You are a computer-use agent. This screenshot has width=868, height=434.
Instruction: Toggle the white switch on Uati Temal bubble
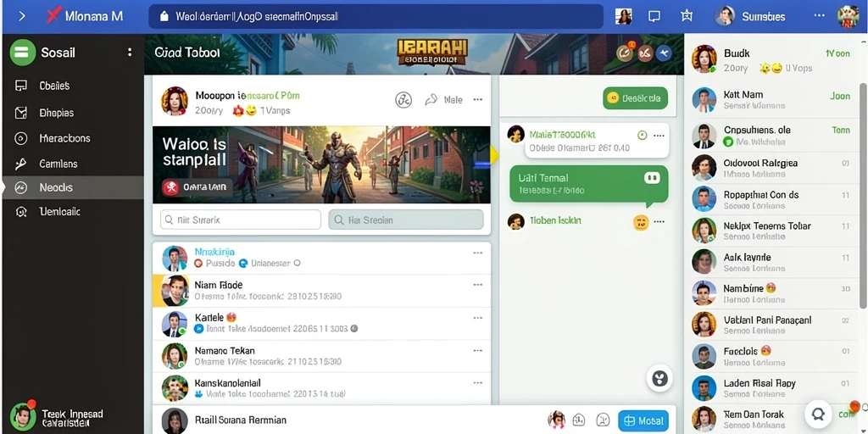pos(652,178)
